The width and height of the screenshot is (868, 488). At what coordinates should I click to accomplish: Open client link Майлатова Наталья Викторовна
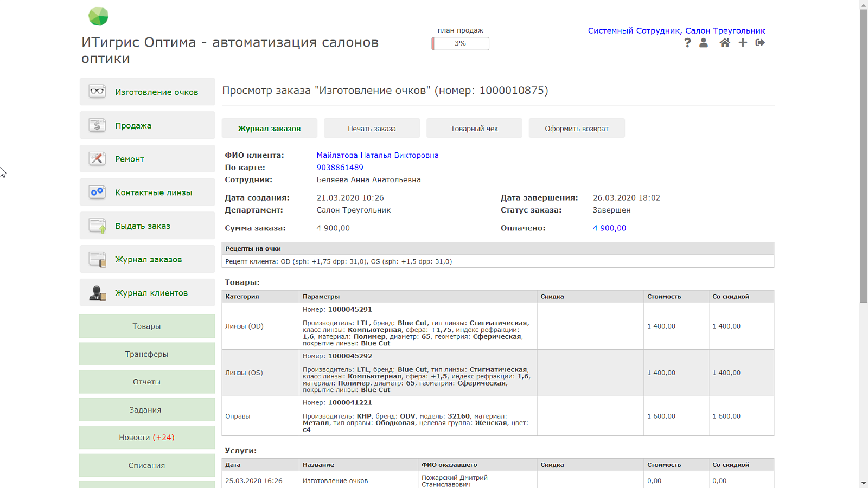[x=378, y=155]
